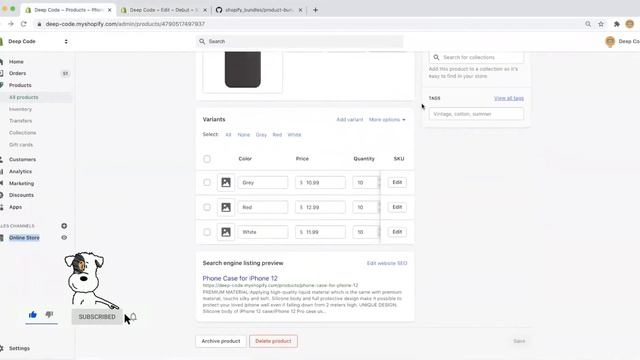Open Marketing in the sidebar
Viewport: 640px width, 360px height.
[x=21, y=183]
